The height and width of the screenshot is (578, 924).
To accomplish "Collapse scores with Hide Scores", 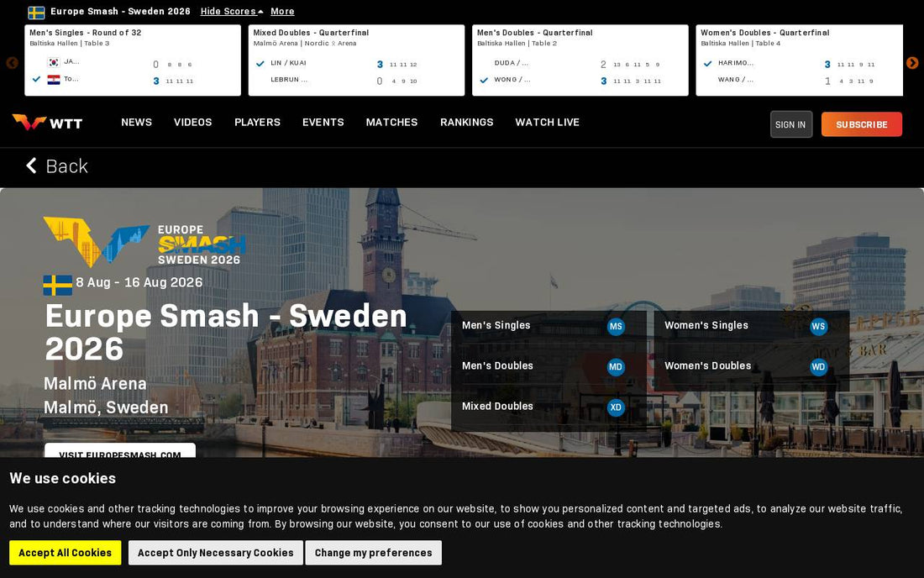I will pyautogui.click(x=232, y=11).
